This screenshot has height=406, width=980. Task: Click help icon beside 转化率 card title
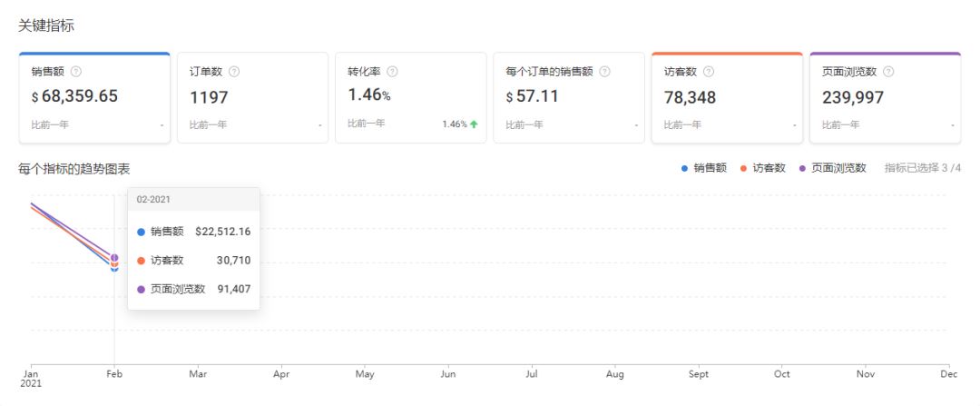(392, 72)
